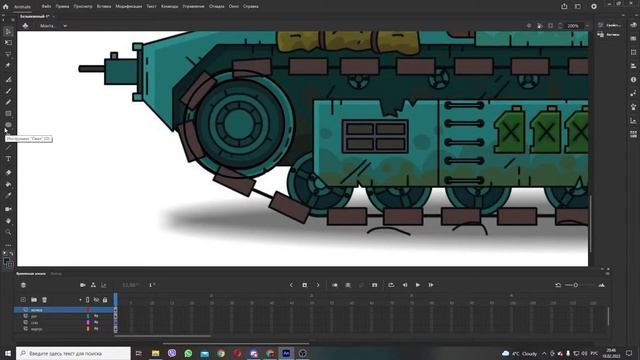Open the Assets panel button on right
640x360 pixels.
[x=609, y=35]
